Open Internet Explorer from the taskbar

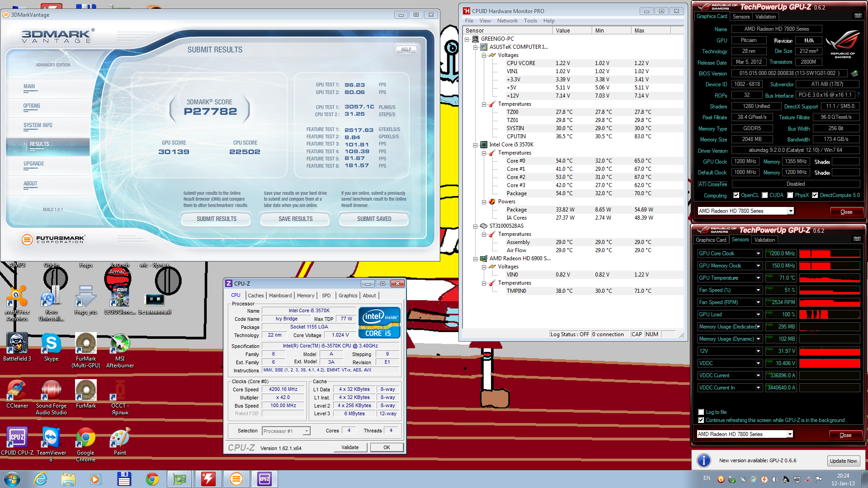coord(41,479)
